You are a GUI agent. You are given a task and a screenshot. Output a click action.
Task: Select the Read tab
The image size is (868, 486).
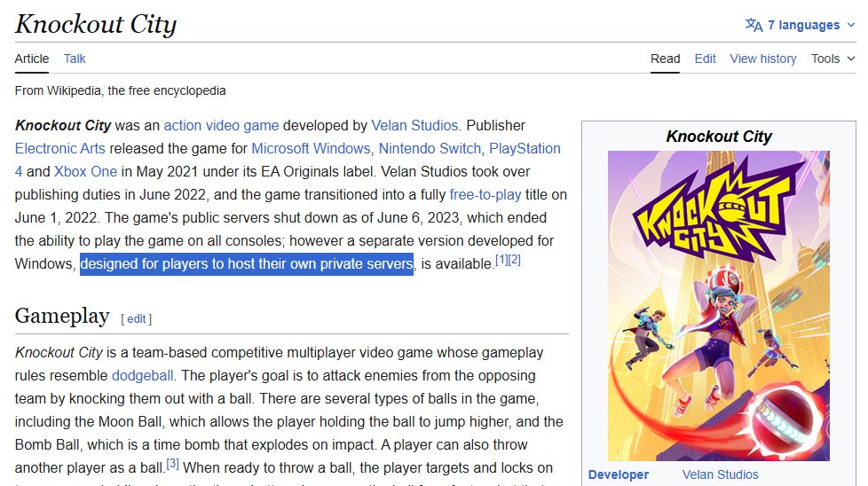click(x=665, y=59)
